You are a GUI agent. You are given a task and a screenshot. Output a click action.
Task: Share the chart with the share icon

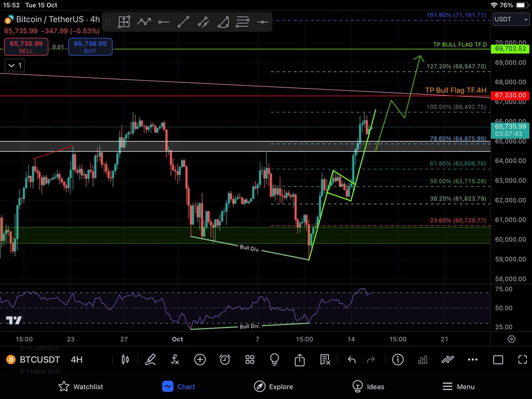point(300,359)
